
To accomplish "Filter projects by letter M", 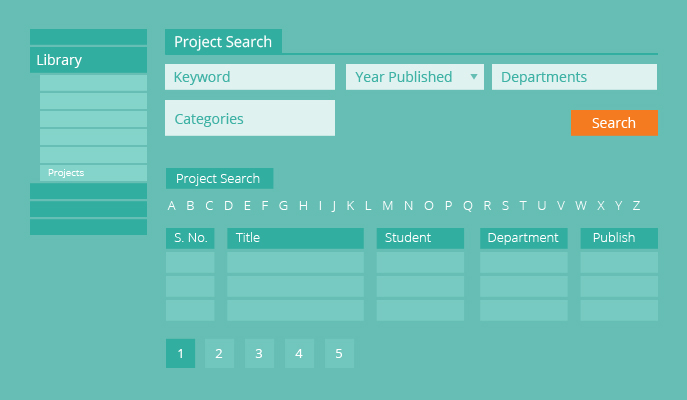I will coord(388,206).
